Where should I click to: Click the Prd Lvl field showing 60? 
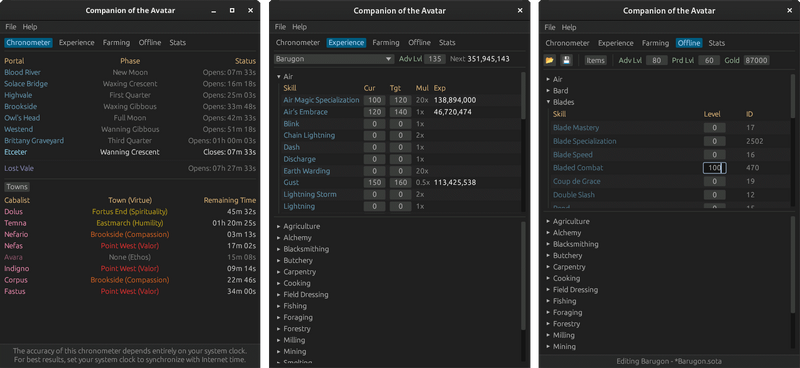coord(709,60)
